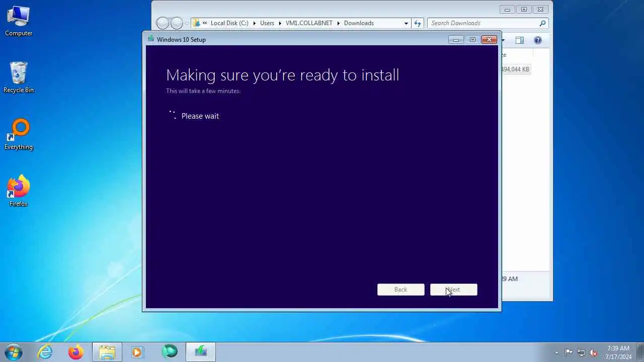
Task: Maximize the Explorer Downloads window
Action: point(524,10)
